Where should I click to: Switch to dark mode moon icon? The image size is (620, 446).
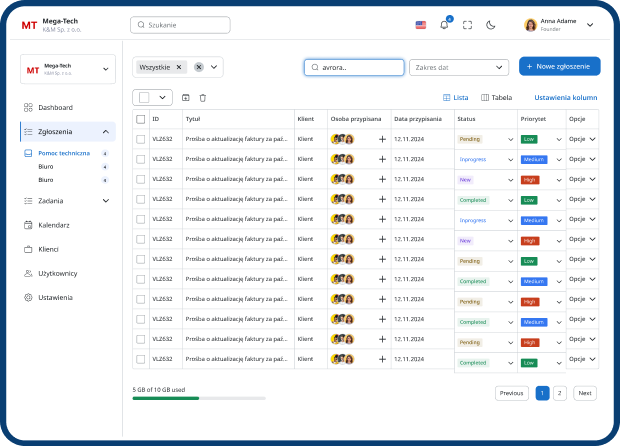(490, 25)
